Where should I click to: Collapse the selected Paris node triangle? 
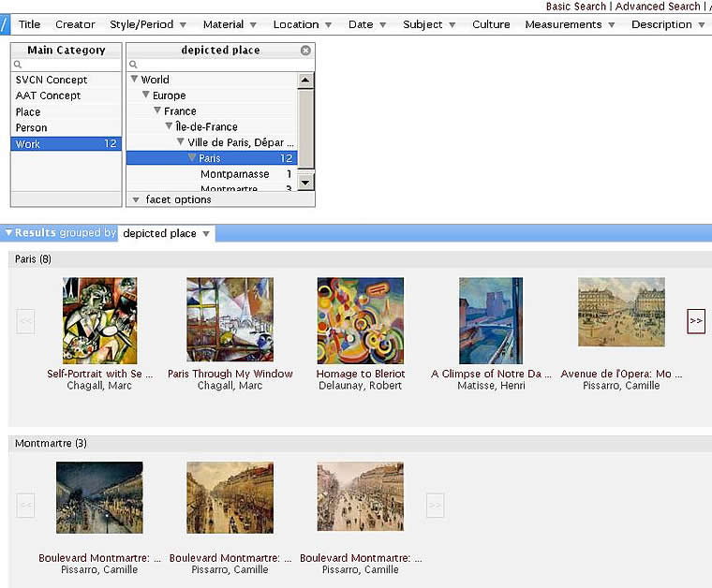click(x=192, y=157)
